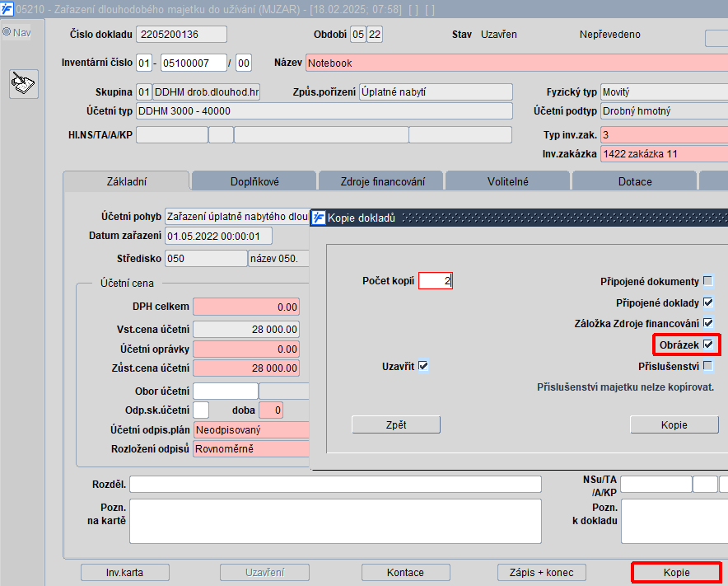Click the Zápis + konec button

pyautogui.click(x=541, y=573)
